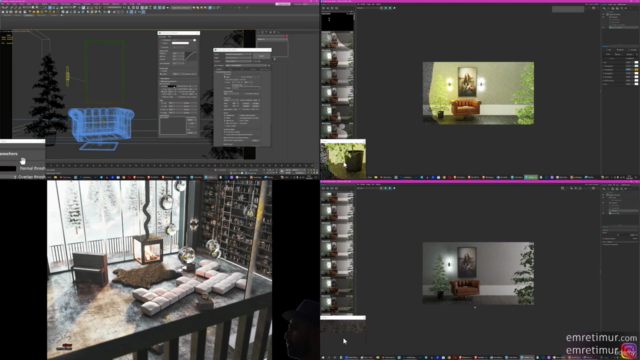Open the Motion tab in 3ds Max command panel
The height and width of the screenshot is (360, 640).
click(271, 32)
